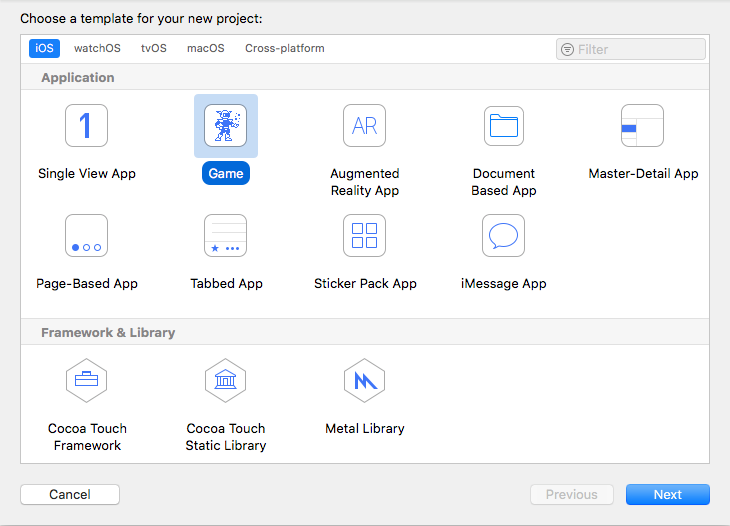The width and height of the screenshot is (730, 526).
Task: Click the filter icon in search field
Action: (568, 49)
